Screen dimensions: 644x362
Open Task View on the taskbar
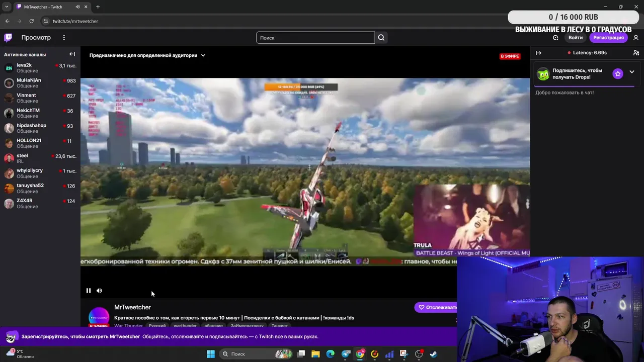pos(301,354)
